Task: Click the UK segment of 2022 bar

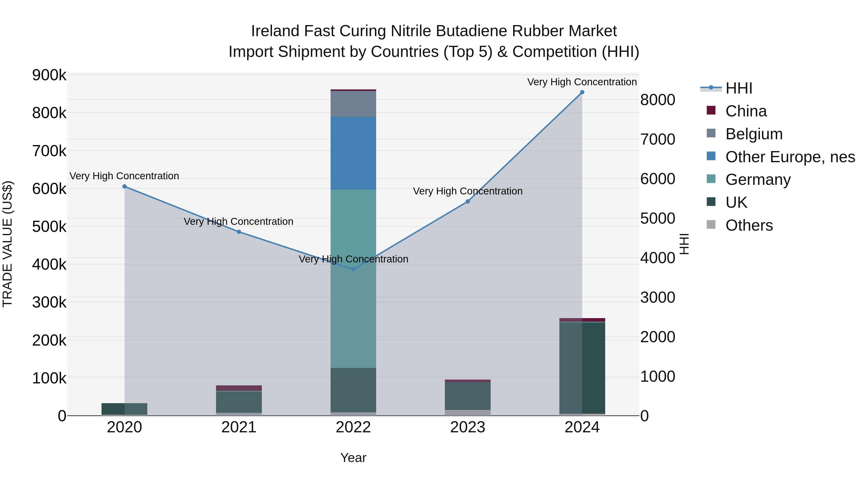Action: coord(353,390)
